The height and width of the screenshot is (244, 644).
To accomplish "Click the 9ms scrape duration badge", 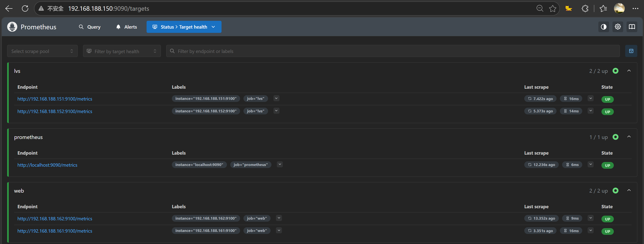I will [x=572, y=218].
